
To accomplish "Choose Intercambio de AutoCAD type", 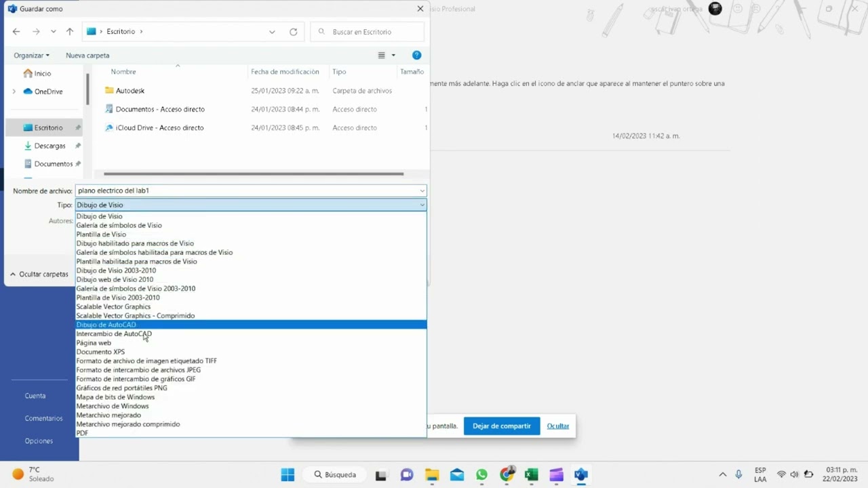I will tap(251, 333).
